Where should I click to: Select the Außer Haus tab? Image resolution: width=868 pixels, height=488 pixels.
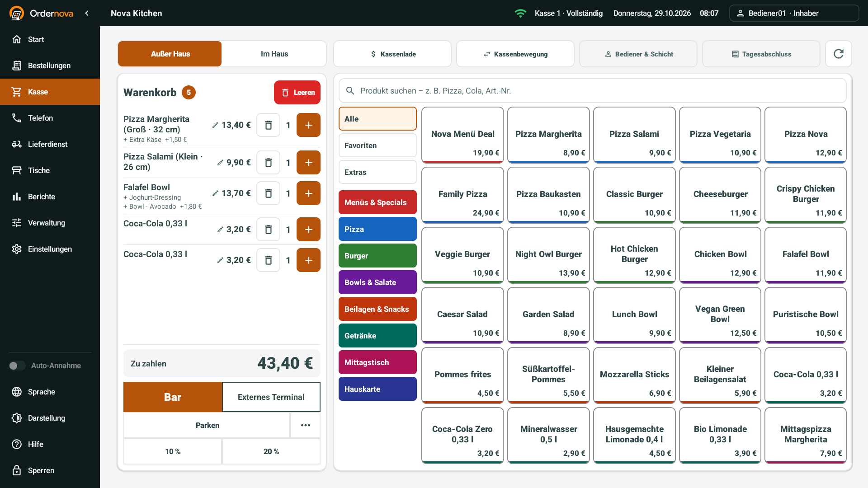coord(170,54)
